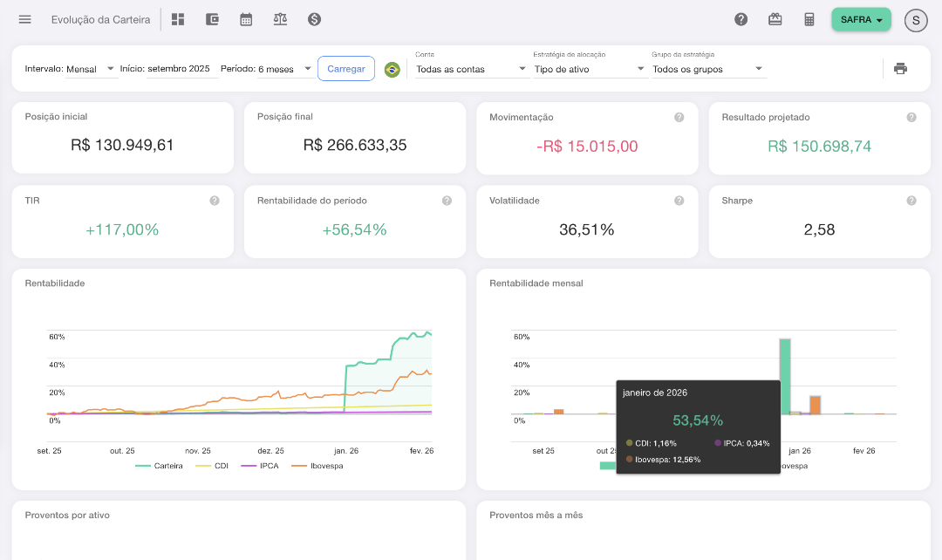This screenshot has height=560, width=942.
Task: Click the gift box icon
Action: coord(775,19)
